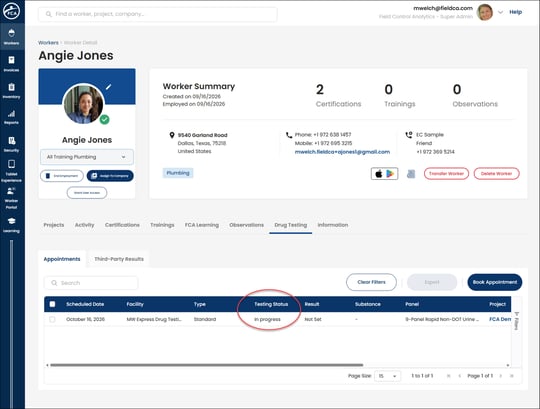This screenshot has height=409, width=540.
Task: Switch to the Information tab
Action: [x=333, y=225]
